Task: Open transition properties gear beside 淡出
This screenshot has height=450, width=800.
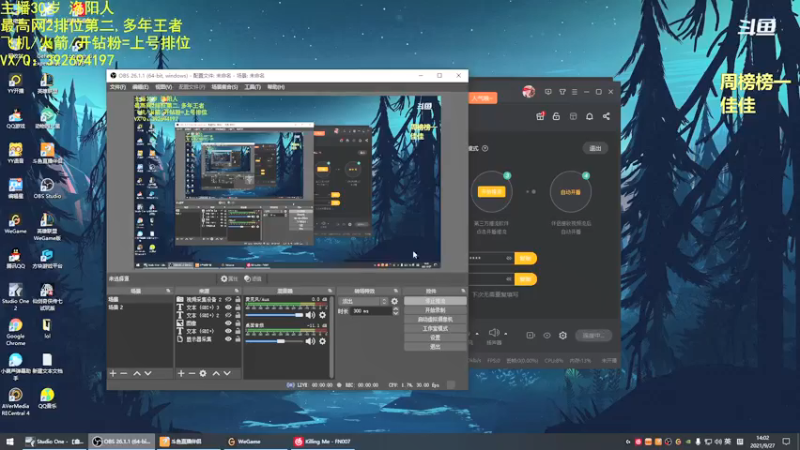Action: click(x=394, y=302)
